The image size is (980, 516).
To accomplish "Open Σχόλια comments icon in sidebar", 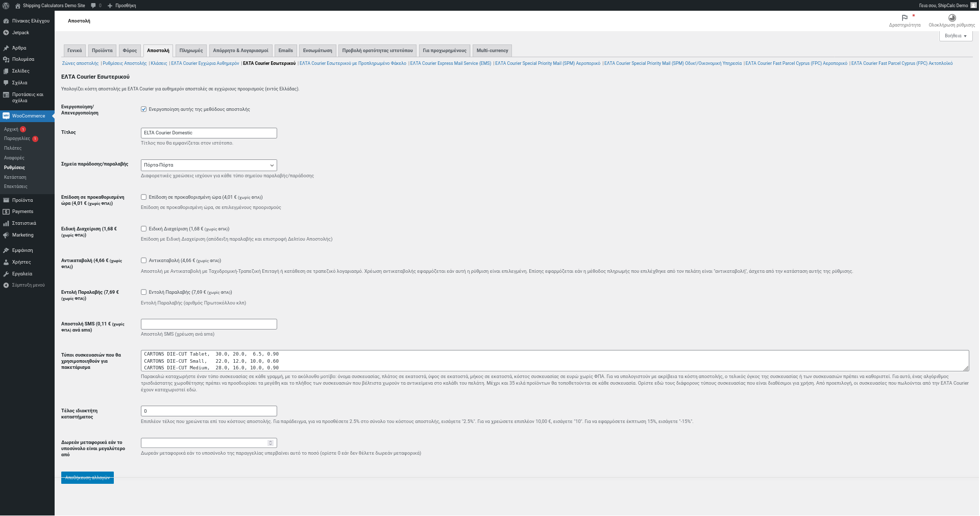I will coord(6,83).
